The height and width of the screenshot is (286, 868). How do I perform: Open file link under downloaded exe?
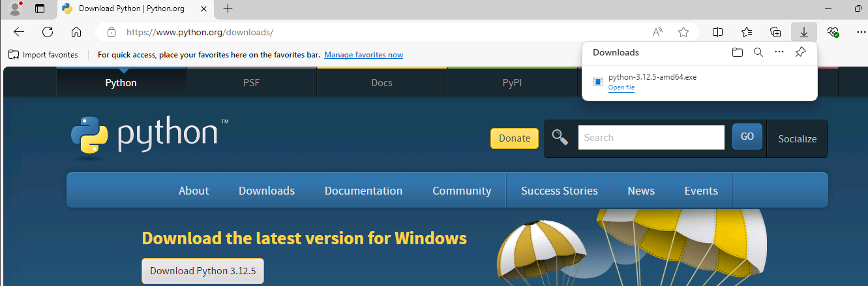pyautogui.click(x=621, y=87)
